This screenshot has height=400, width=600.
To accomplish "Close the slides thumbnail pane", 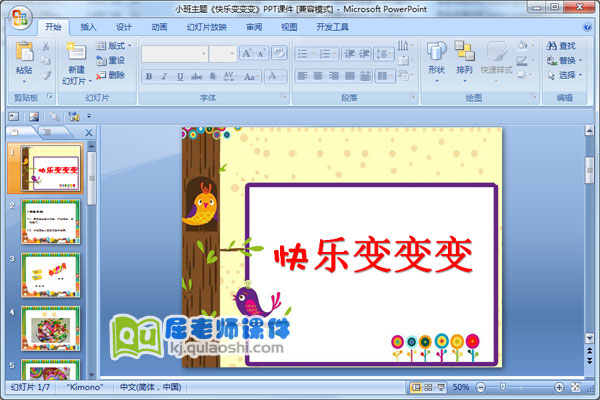I will 89,133.
